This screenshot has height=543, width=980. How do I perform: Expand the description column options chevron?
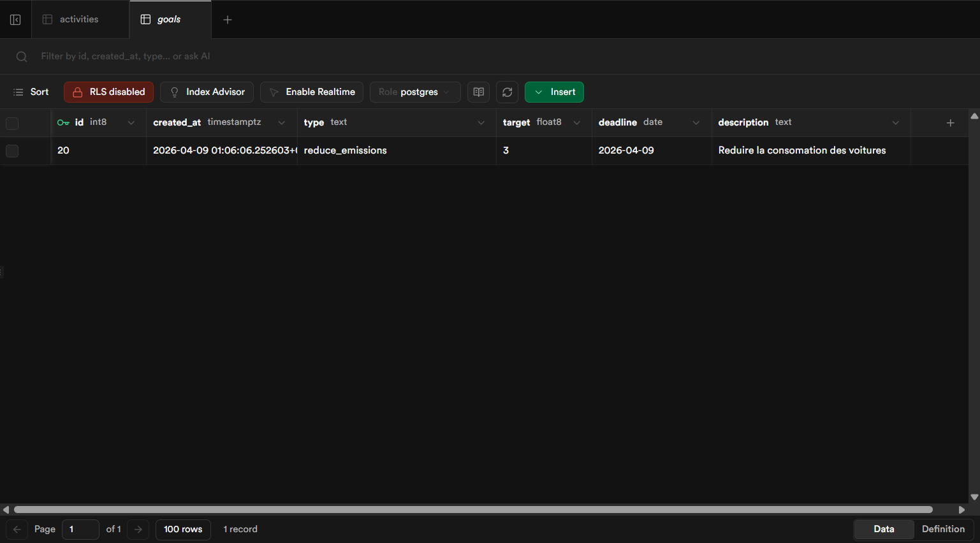click(895, 123)
